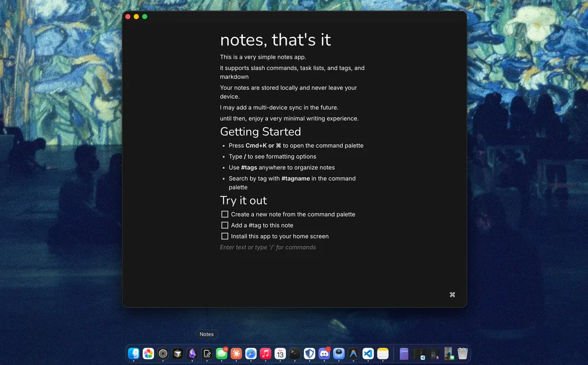Toggle 'Install this app to your home screen' checkbox
This screenshot has width=588, height=365.
tap(225, 236)
